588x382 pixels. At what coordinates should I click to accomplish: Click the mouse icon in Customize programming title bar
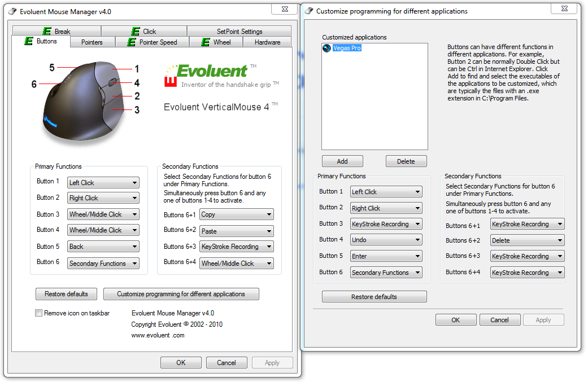[x=309, y=11]
